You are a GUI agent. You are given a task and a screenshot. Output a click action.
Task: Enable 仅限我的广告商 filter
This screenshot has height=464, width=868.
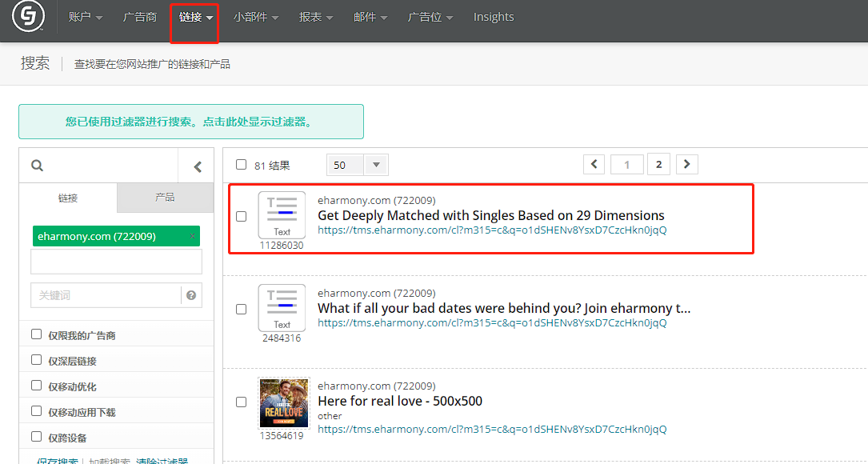[37, 334]
